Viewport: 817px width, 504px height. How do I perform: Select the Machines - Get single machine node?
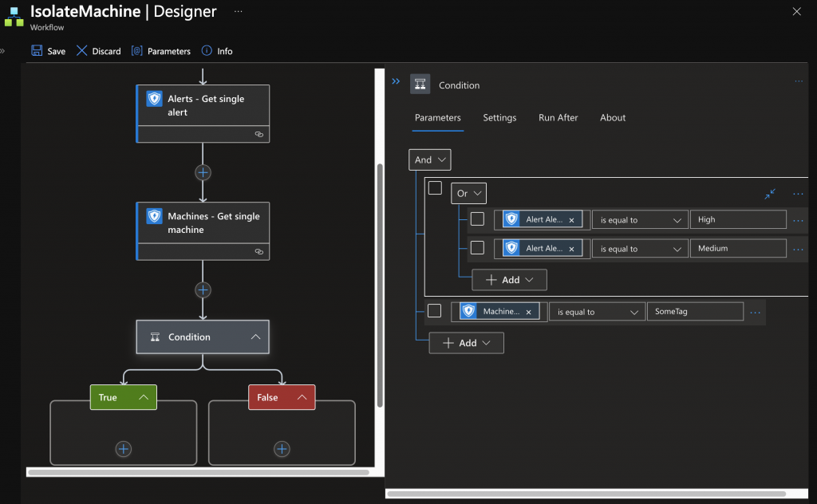(203, 223)
